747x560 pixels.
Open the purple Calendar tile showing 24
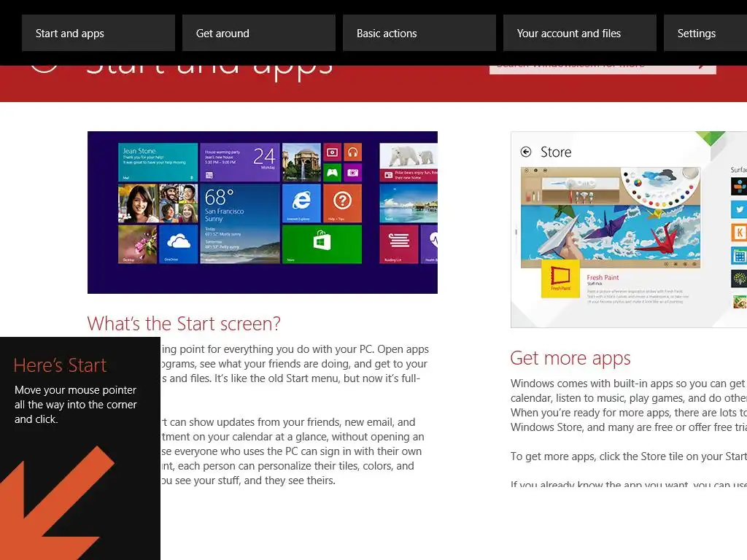(x=239, y=163)
